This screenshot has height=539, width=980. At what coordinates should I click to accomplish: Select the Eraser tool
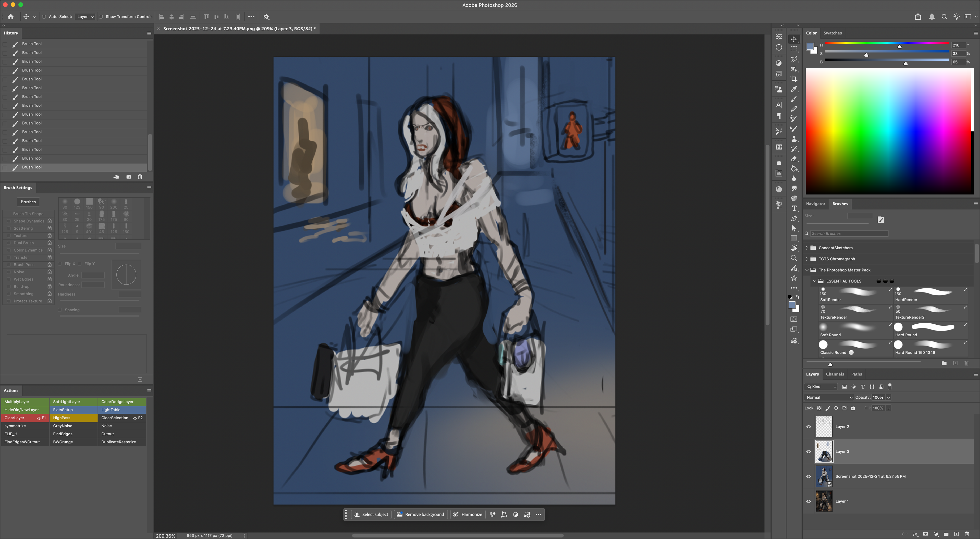[794, 159]
